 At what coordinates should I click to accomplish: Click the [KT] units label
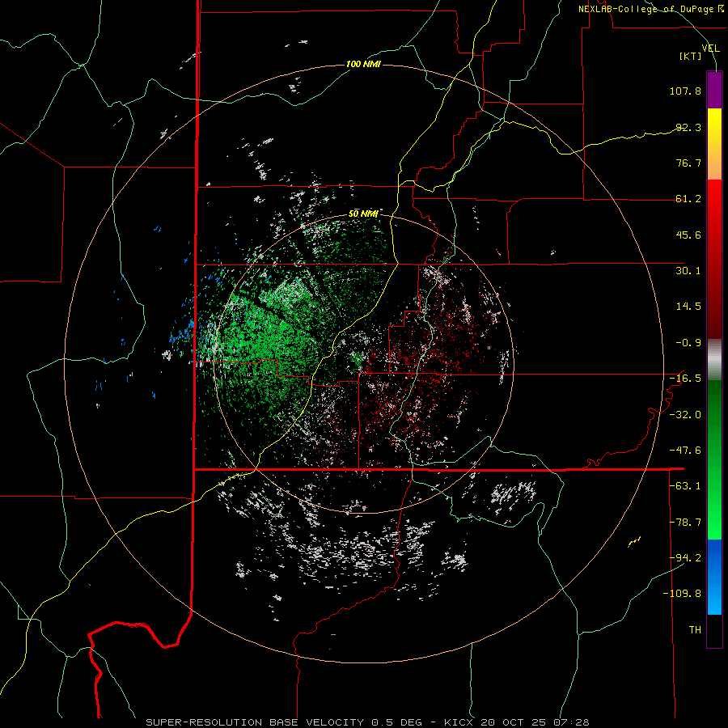point(691,56)
